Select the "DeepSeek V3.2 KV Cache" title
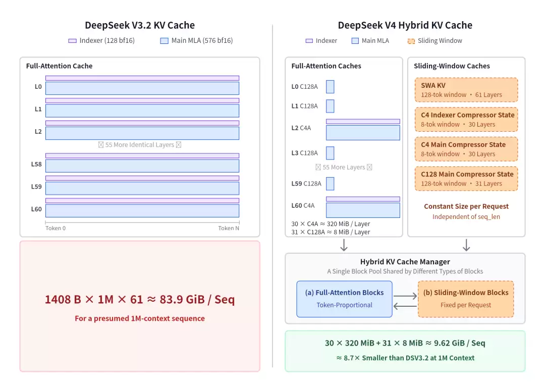This screenshot has height=392, width=545. [140, 25]
